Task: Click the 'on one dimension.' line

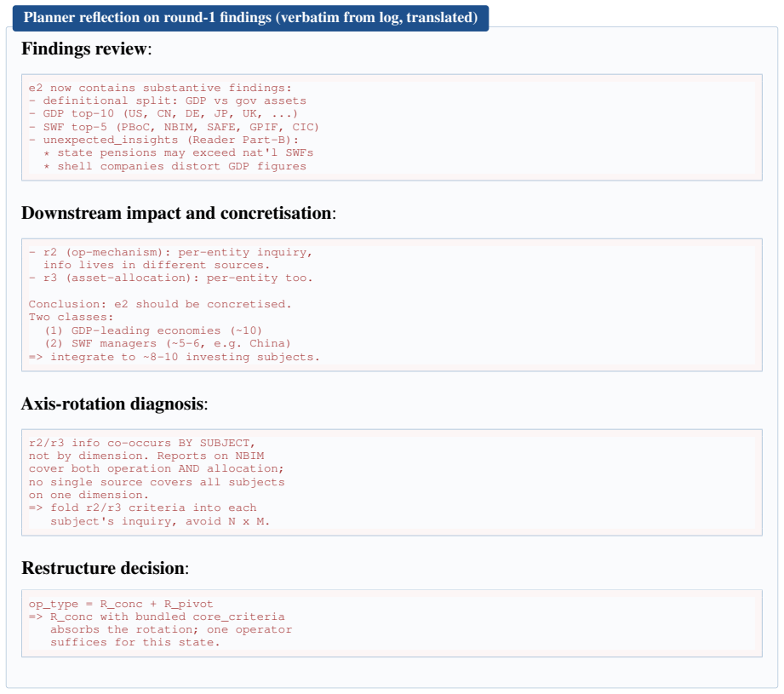Action: tap(89, 496)
